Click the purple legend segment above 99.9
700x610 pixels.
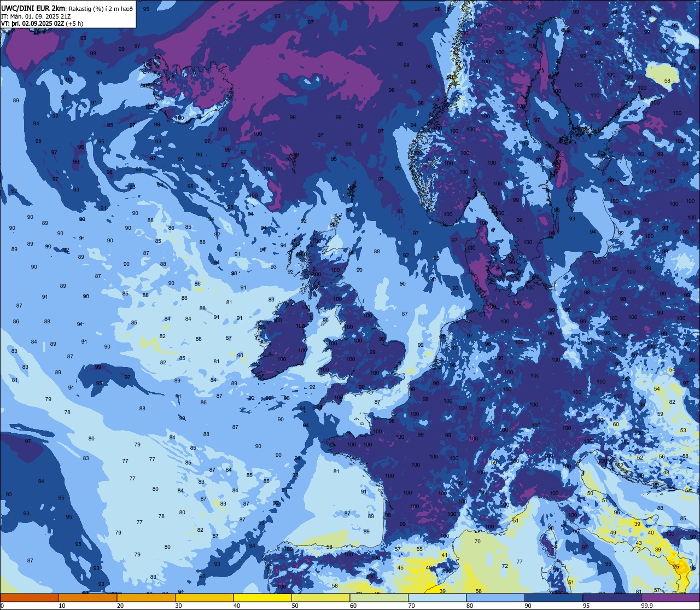click(670, 597)
